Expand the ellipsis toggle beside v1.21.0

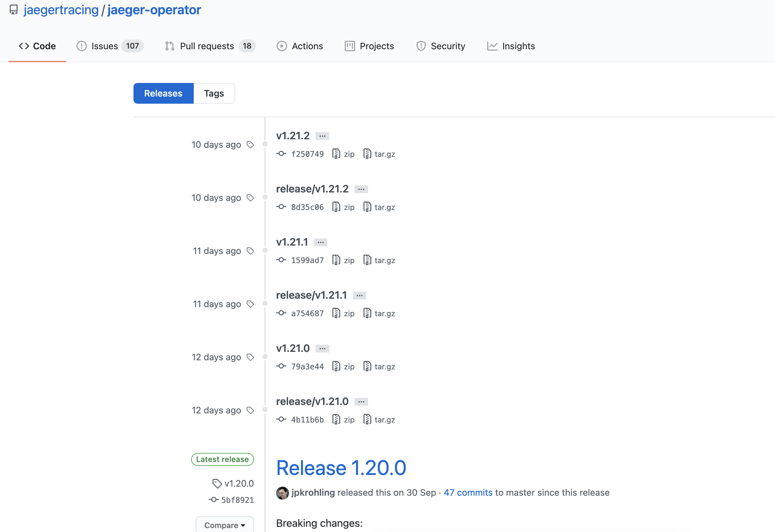[322, 349]
